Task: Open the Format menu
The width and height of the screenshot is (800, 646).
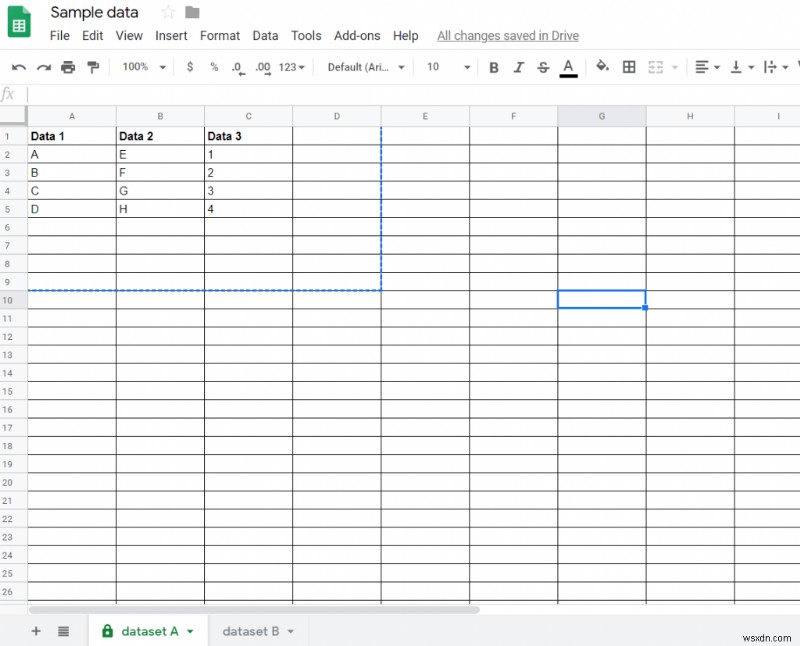Action: [220, 35]
